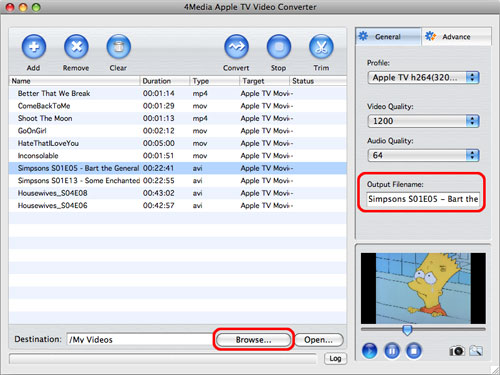The image size is (500, 375).
Task: Click the preview seek slider handle
Action: click(407, 330)
